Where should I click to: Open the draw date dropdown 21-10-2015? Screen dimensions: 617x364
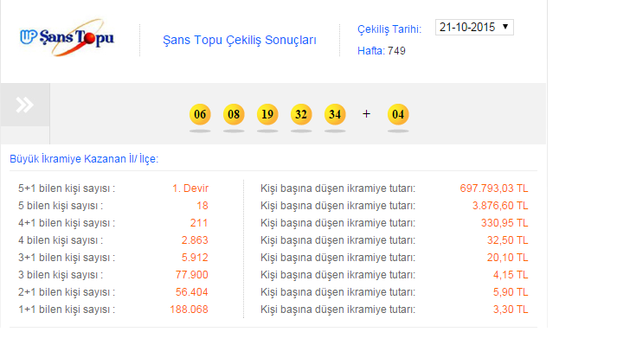point(474,27)
